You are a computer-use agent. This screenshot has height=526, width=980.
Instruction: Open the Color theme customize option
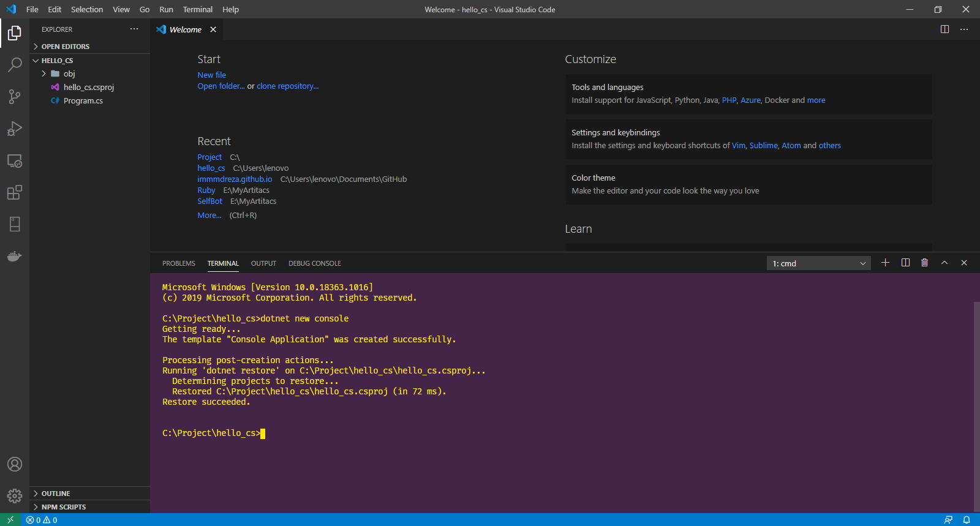[748, 184]
